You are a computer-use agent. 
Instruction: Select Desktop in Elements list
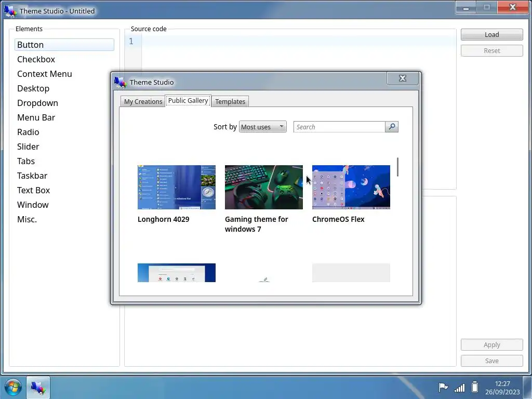tap(64, 88)
